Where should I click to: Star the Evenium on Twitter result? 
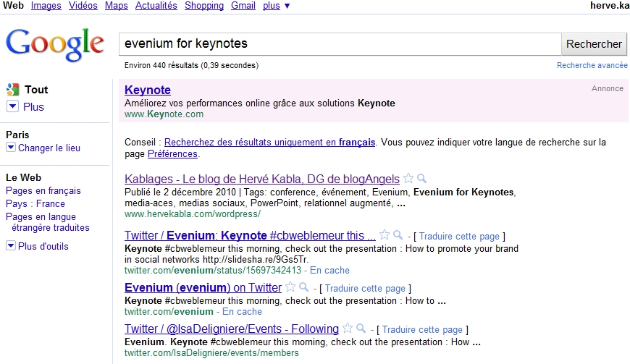pyautogui.click(x=290, y=287)
